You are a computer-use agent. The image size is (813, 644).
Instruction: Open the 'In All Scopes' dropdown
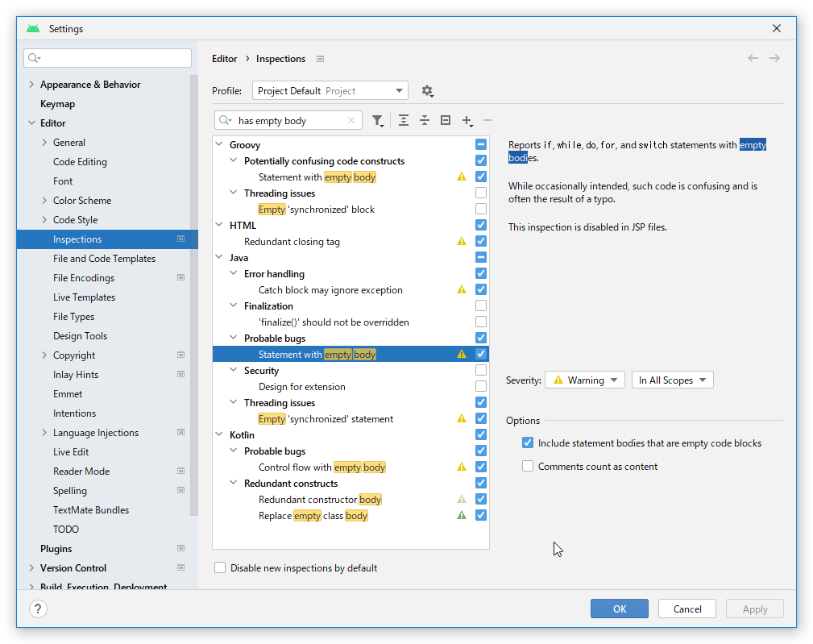673,380
